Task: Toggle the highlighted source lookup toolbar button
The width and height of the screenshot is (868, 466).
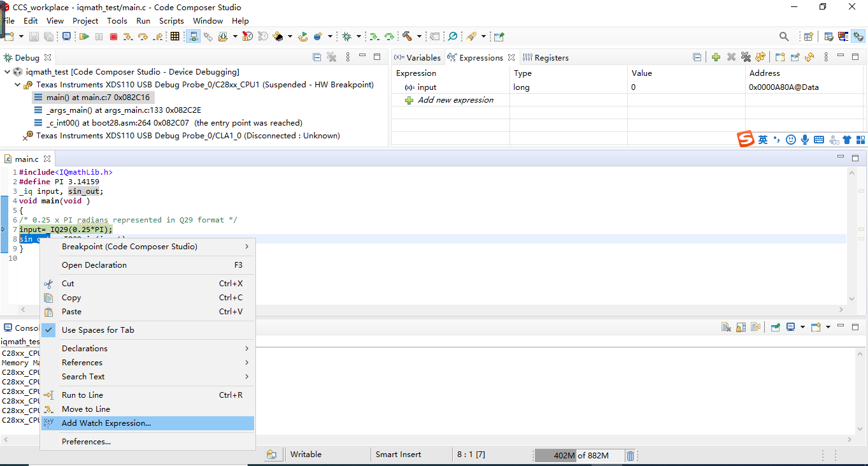Action: point(193,36)
